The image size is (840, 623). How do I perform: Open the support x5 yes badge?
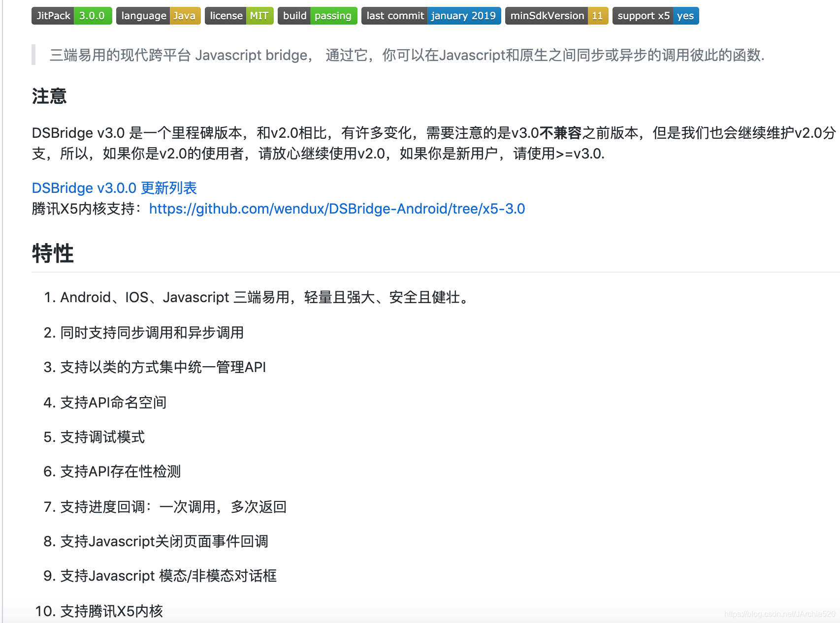coord(655,15)
